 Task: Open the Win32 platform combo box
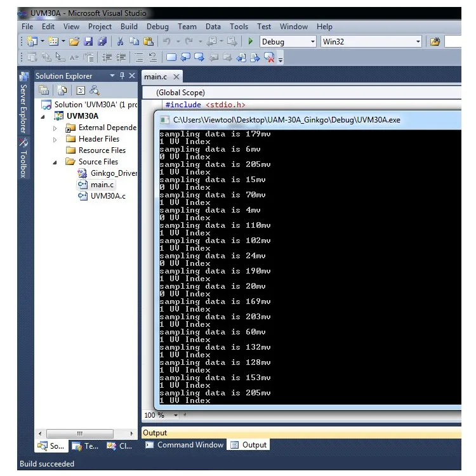point(371,41)
